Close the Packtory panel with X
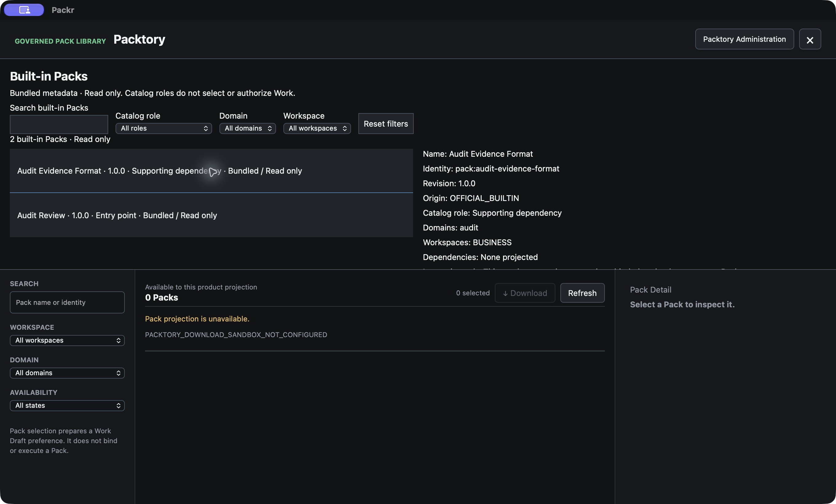The width and height of the screenshot is (836, 504). (x=810, y=39)
